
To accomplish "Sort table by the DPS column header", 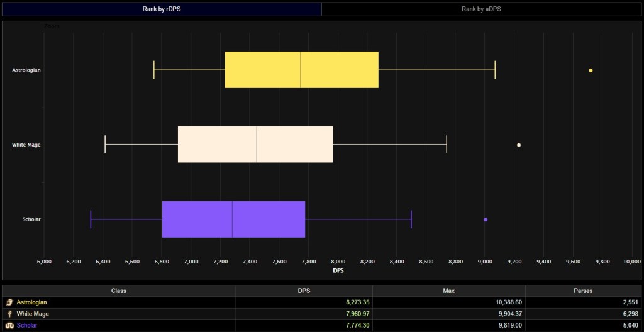I will [x=304, y=291].
